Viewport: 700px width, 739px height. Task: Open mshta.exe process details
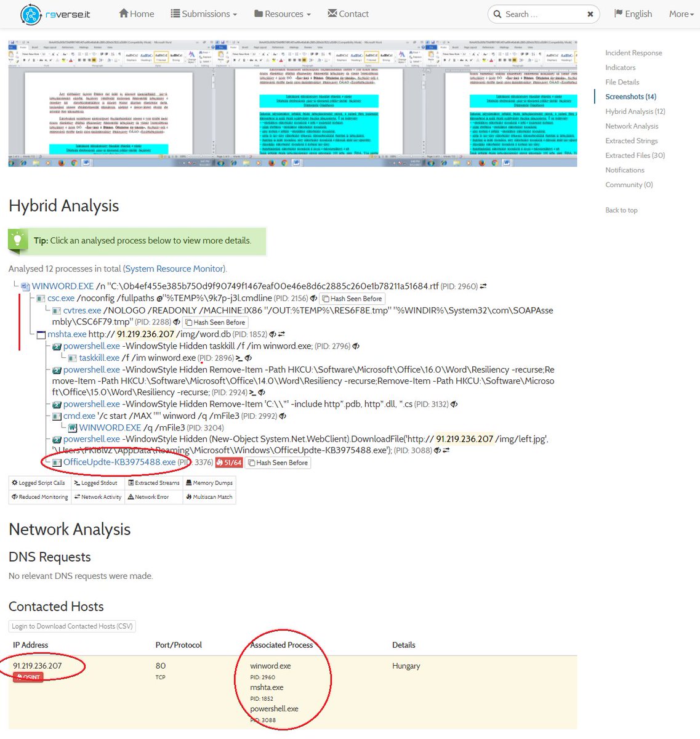pyautogui.click(x=67, y=334)
